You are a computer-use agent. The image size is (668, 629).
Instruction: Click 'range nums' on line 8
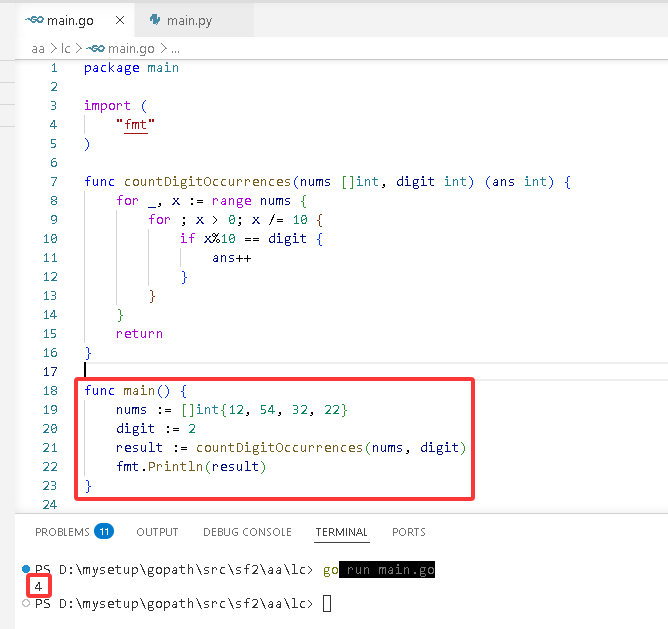pos(251,201)
